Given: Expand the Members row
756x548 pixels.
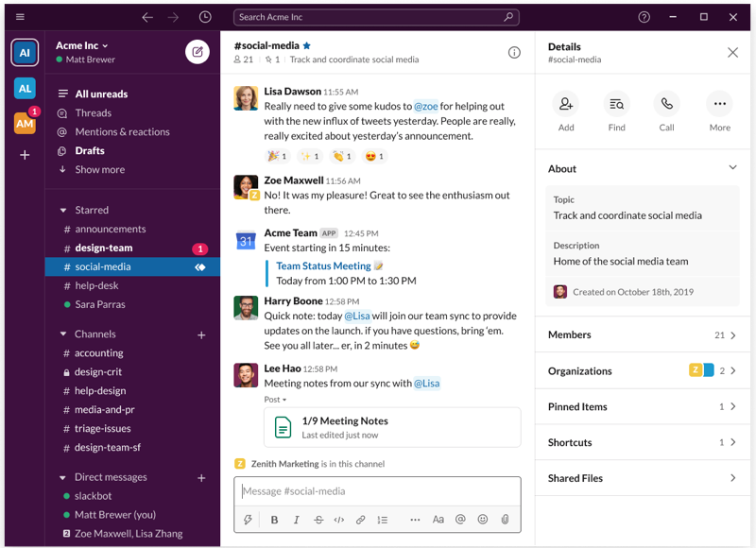Looking at the screenshot, I should (x=643, y=335).
